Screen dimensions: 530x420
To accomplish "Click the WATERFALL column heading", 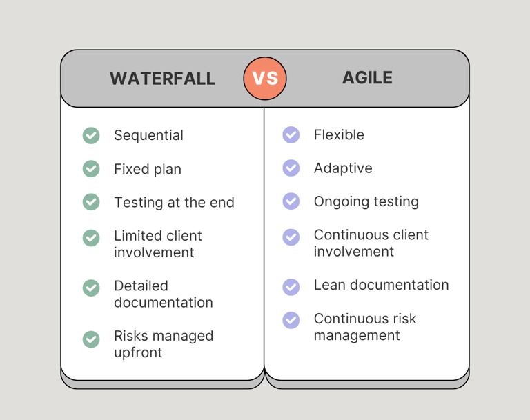I will coord(163,79).
